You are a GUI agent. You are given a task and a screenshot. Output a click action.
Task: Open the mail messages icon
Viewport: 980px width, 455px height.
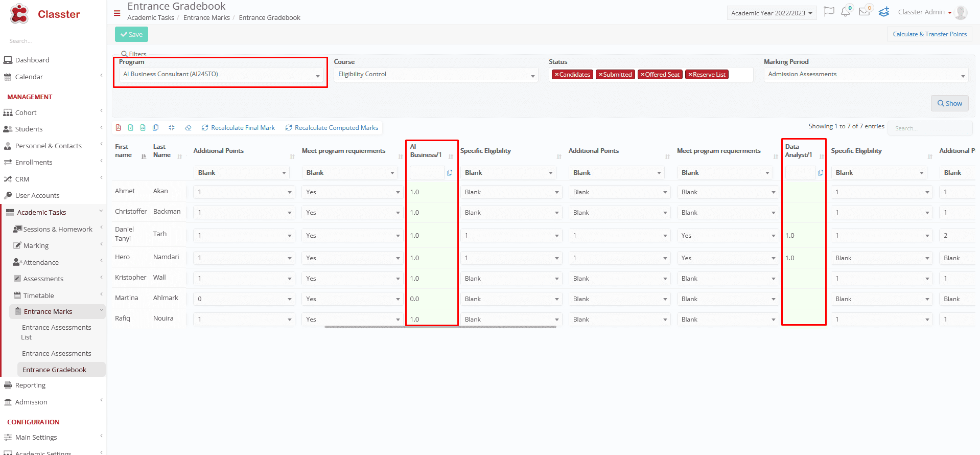tap(865, 12)
